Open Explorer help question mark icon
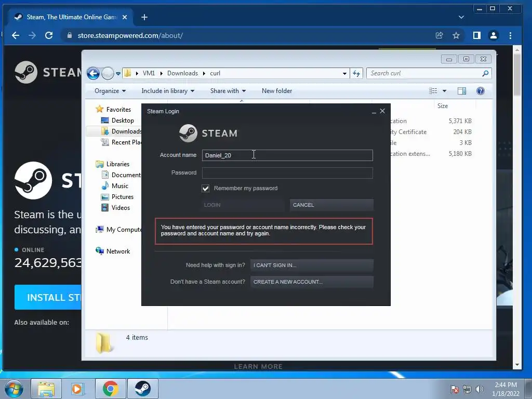The height and width of the screenshot is (399, 532). point(481,91)
